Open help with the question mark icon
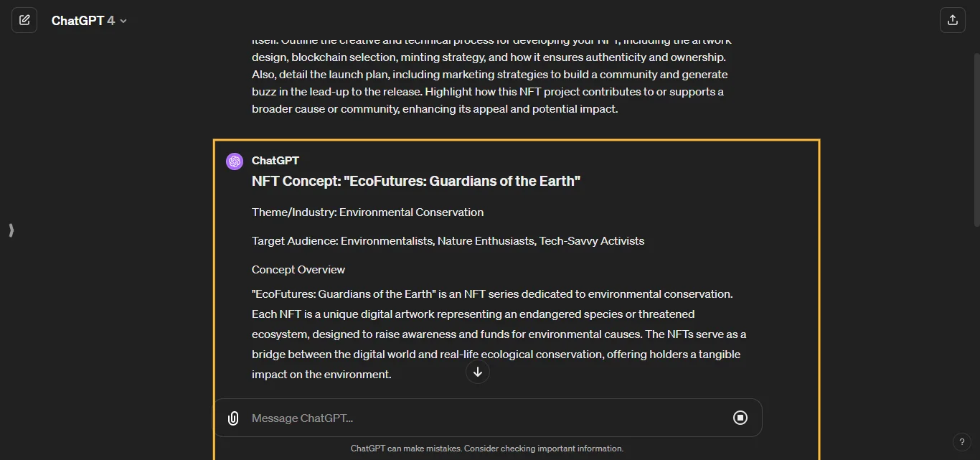The width and height of the screenshot is (980, 460). point(962,442)
